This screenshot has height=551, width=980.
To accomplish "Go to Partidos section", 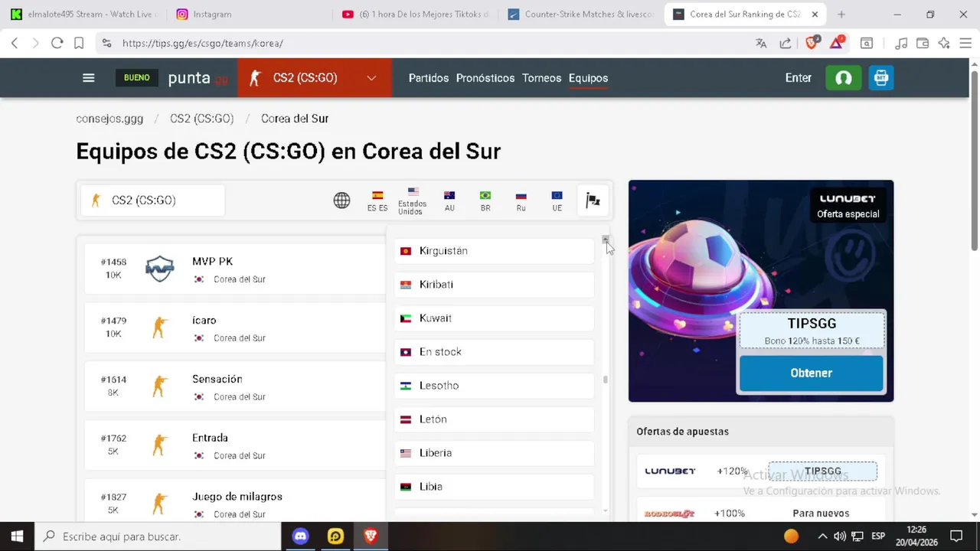I will pos(429,78).
